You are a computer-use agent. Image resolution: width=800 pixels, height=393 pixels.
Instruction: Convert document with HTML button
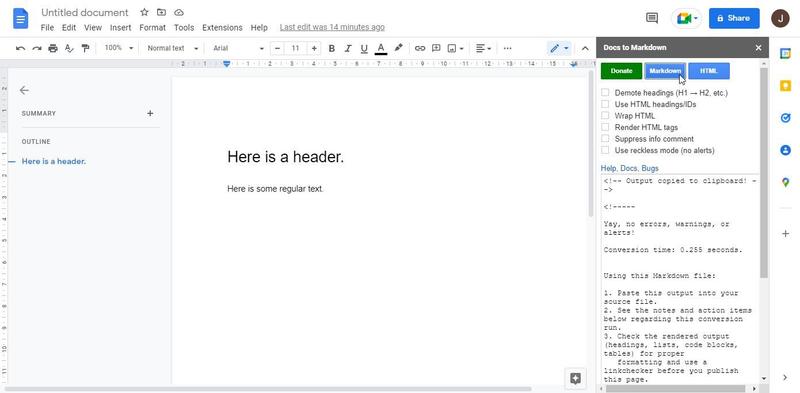coord(709,71)
